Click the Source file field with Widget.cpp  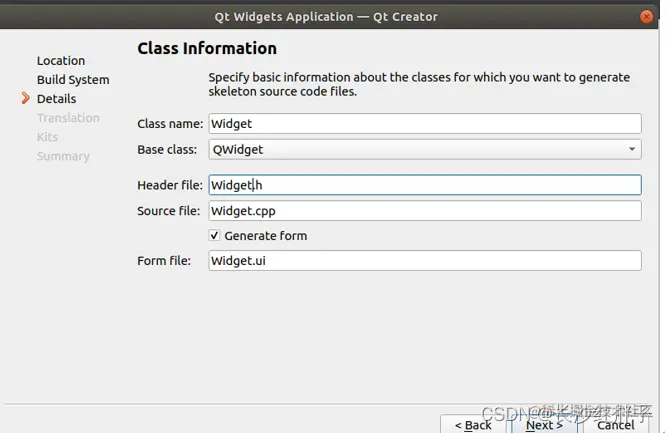point(425,211)
